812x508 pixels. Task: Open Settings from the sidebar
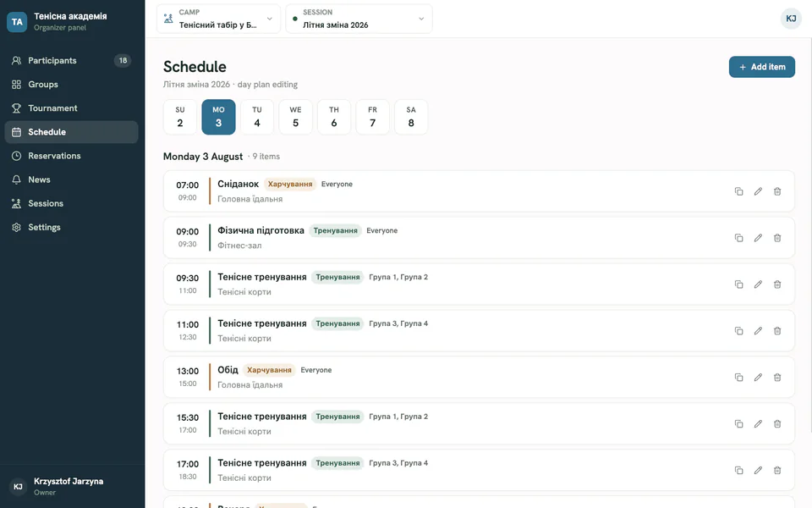[71, 228]
